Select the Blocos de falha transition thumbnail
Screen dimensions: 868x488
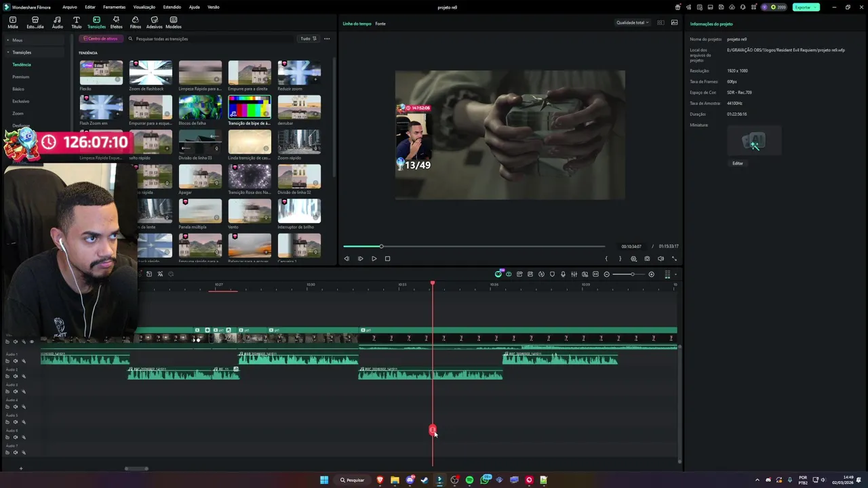[200, 107]
